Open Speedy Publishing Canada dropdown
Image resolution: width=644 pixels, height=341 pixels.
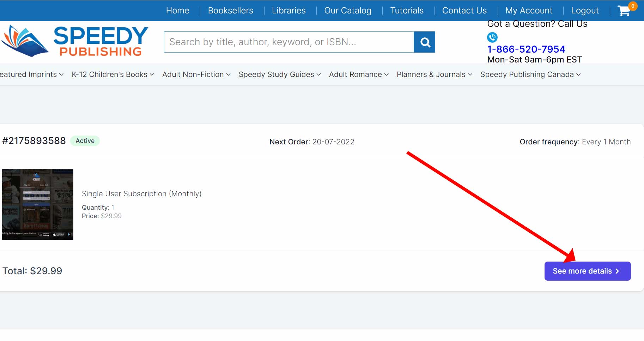(530, 74)
